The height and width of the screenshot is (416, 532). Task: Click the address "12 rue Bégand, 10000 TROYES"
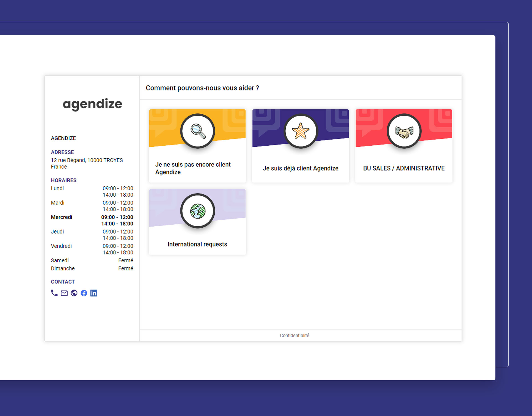(x=86, y=160)
